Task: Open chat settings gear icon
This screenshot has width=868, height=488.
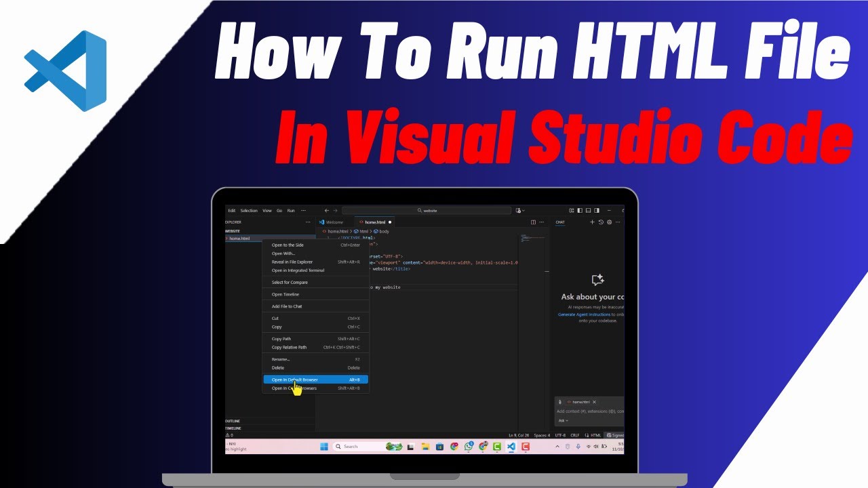Action: [609, 222]
